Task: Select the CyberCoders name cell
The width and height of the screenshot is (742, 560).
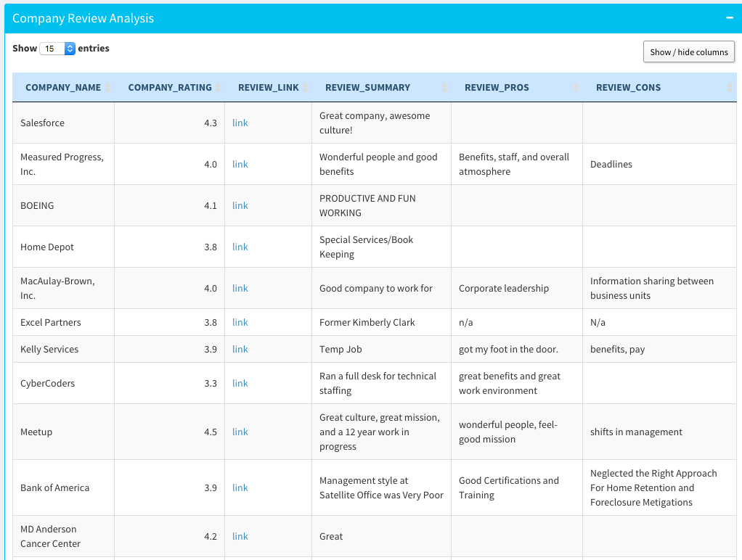Action: pyautogui.click(x=63, y=383)
